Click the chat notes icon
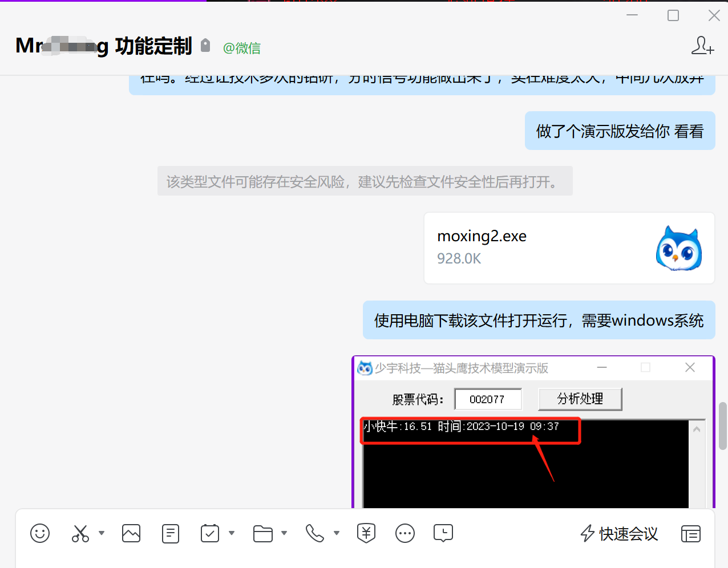 click(170, 533)
